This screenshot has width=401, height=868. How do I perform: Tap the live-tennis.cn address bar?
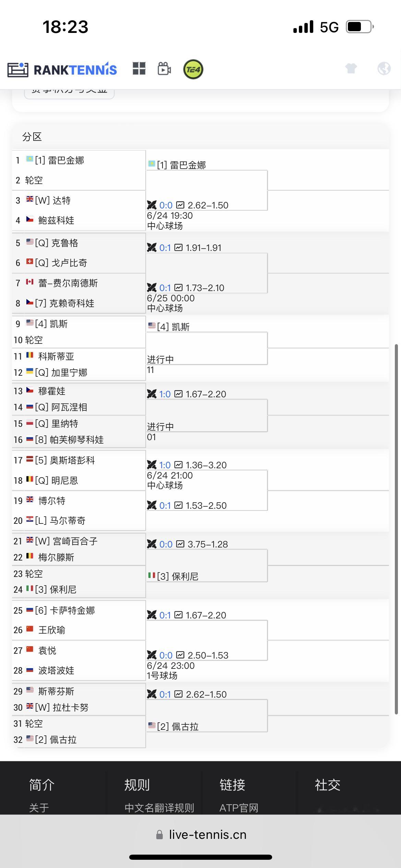coord(201,835)
